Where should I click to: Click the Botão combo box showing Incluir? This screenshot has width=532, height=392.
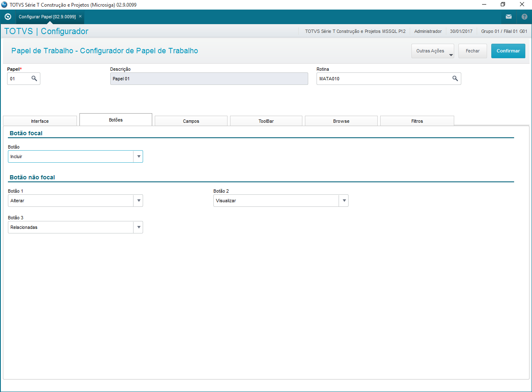tap(75, 156)
